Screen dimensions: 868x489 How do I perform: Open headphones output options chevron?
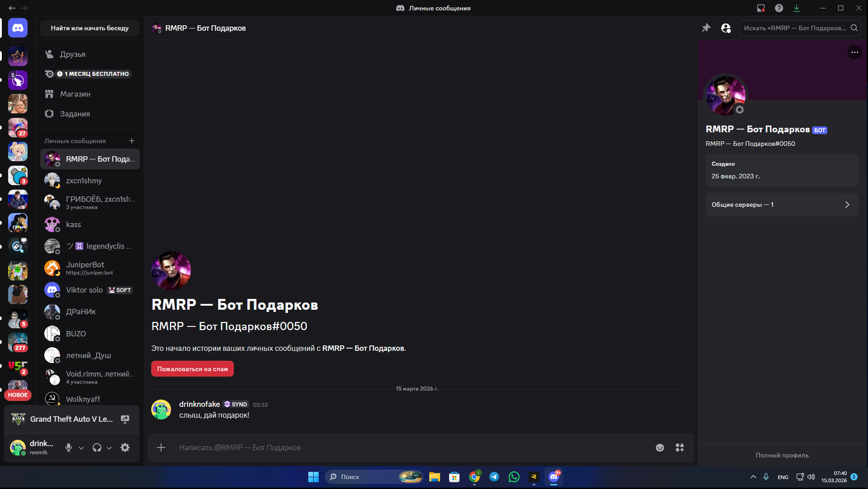[x=109, y=447]
